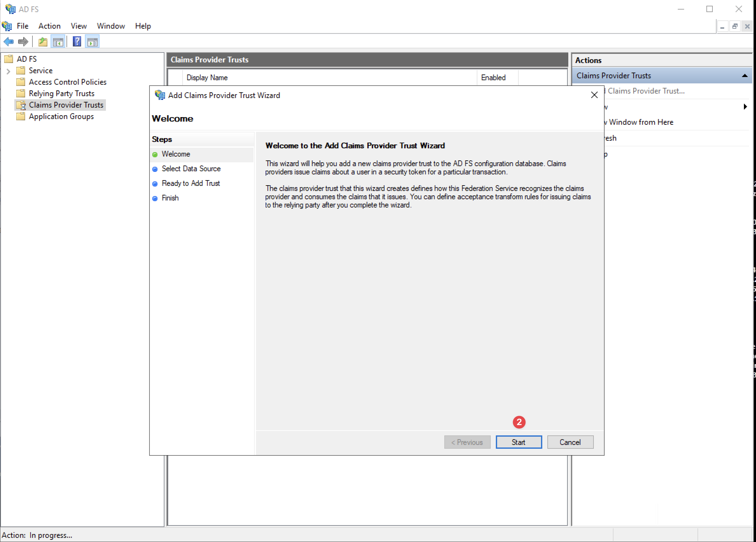
Task: Toggle Show/Hide Console Tree toolbar icon
Action: click(58, 42)
